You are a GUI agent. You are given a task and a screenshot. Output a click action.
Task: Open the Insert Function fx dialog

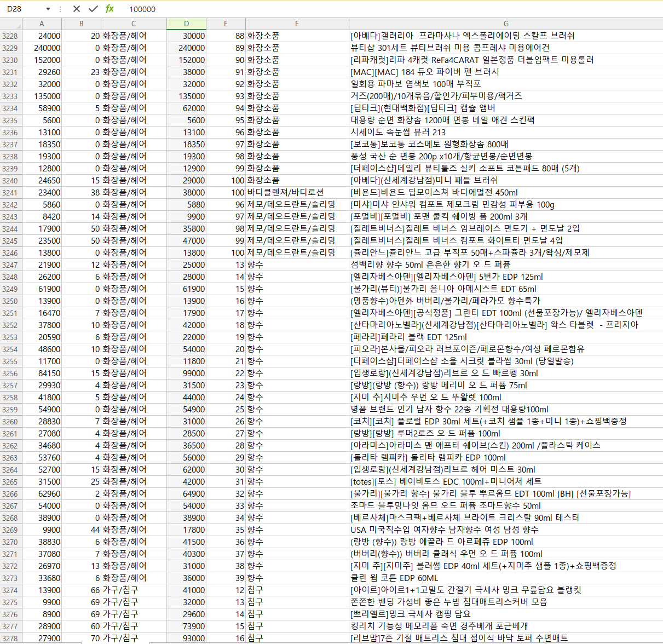(x=109, y=9)
